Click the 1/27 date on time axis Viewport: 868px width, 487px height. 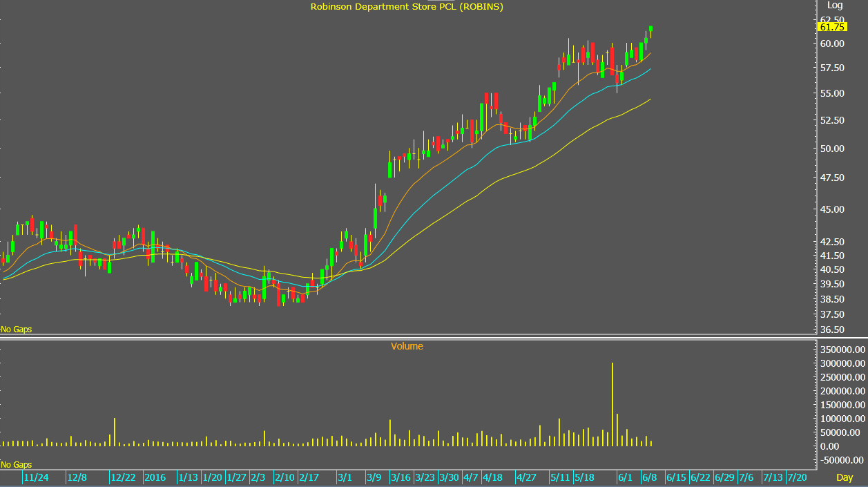(236, 477)
